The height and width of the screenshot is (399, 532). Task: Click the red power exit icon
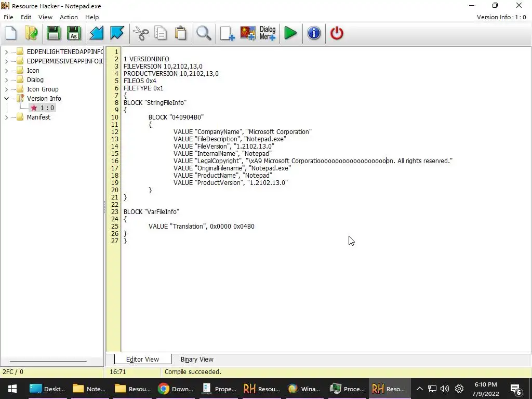337,33
